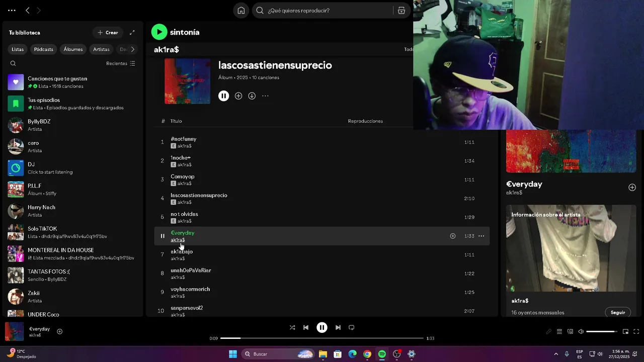The height and width of the screenshot is (362, 644).
Task: Open the Recientes sort dropdown
Action: pyautogui.click(x=121, y=63)
